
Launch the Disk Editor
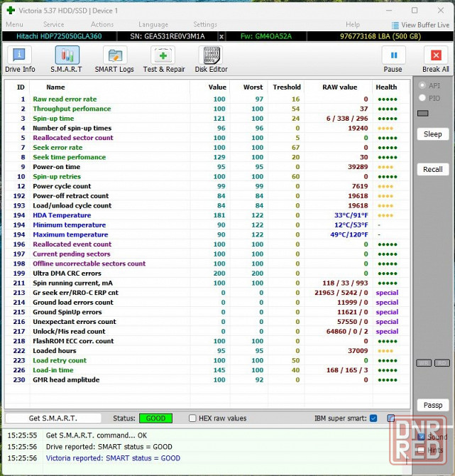click(x=212, y=59)
